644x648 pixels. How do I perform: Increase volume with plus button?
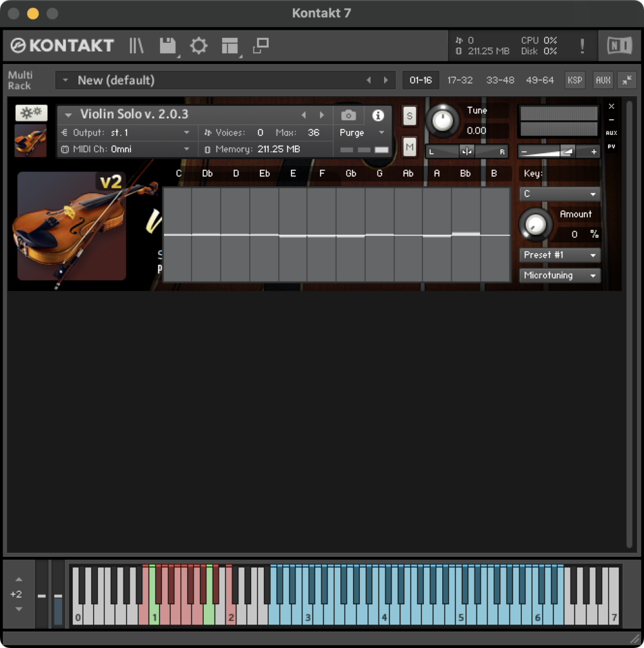click(593, 152)
